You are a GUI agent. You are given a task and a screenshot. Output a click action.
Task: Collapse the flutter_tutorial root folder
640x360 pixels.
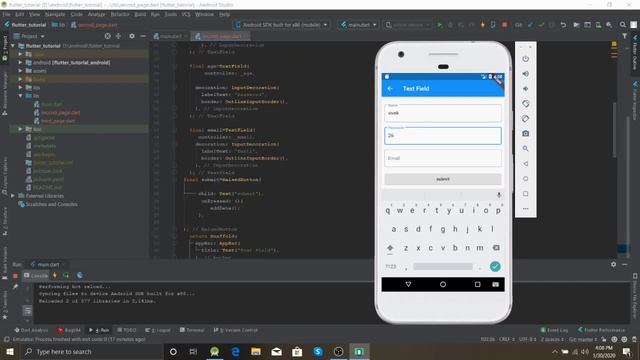click(x=13, y=46)
